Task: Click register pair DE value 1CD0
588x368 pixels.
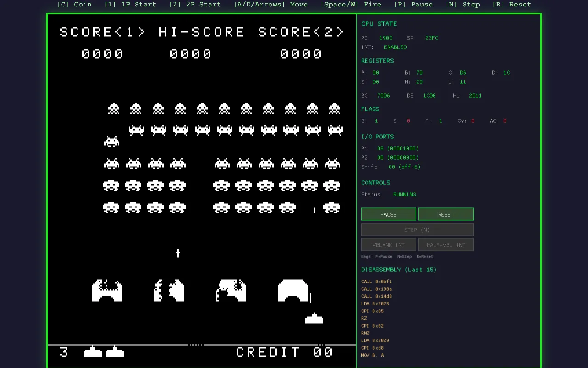Action: pyautogui.click(x=430, y=95)
